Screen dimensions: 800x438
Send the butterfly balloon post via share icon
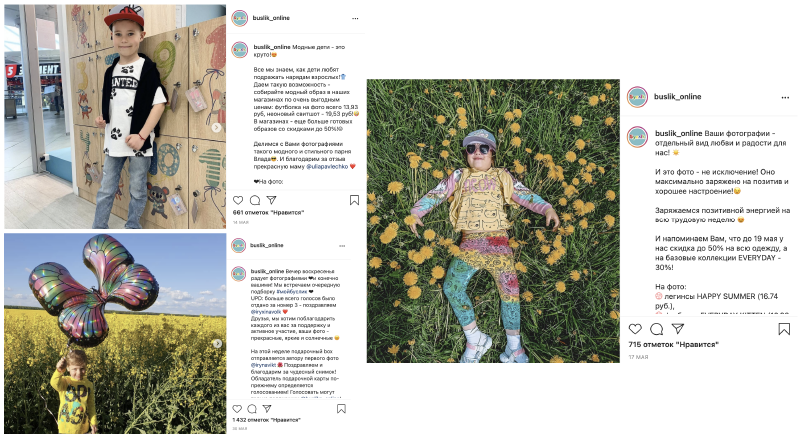267,408
